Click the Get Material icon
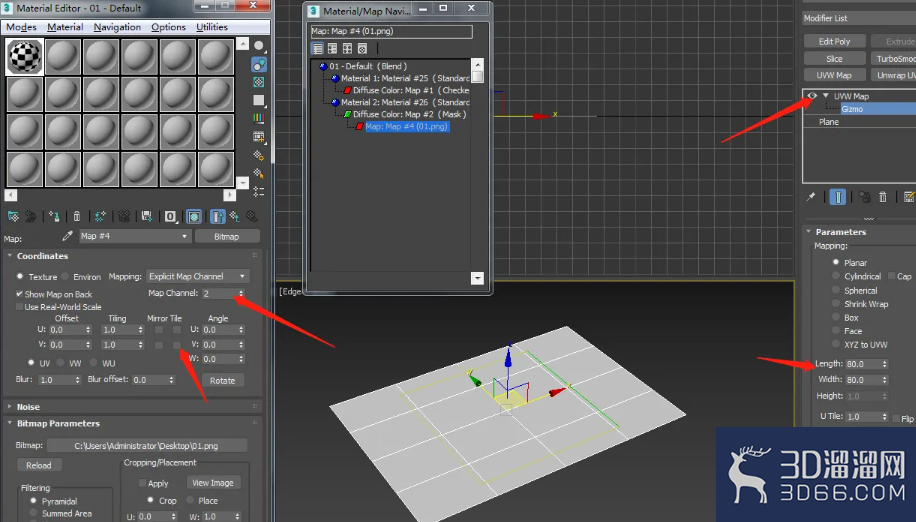916x522 pixels. pos(13,217)
